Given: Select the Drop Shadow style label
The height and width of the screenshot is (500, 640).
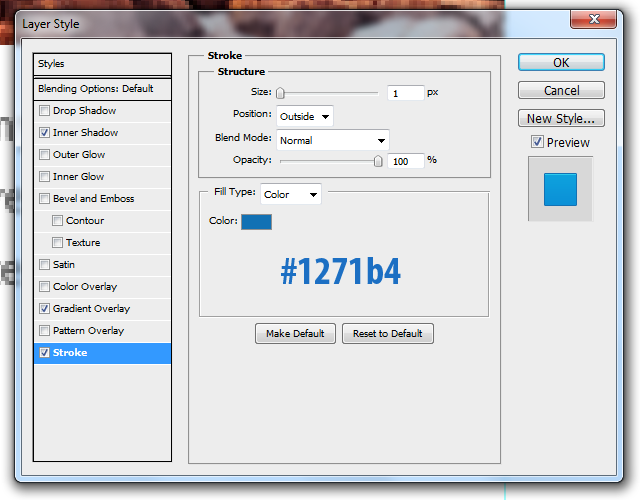Looking at the screenshot, I should [84, 111].
